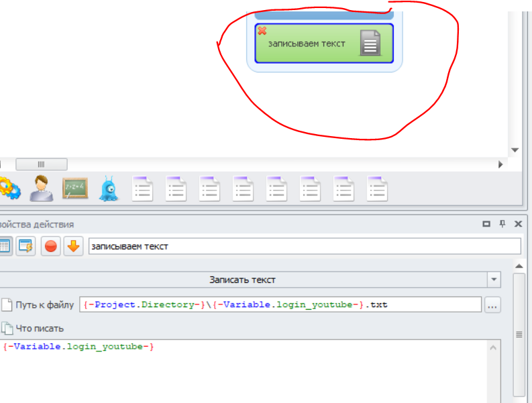This screenshot has height=403, width=532.
Task: Close the action properties panel
Action: coord(518,224)
